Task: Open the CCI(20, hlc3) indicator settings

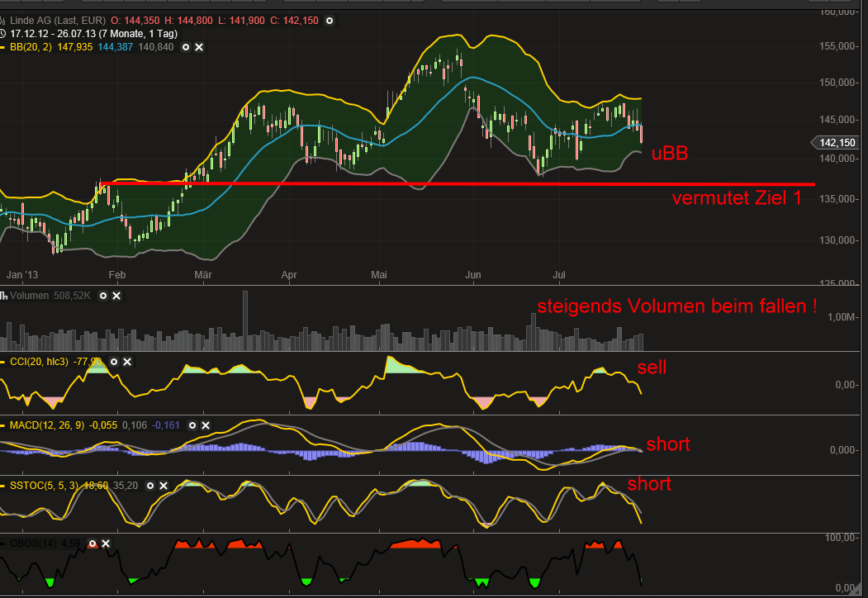Action: 113,362
